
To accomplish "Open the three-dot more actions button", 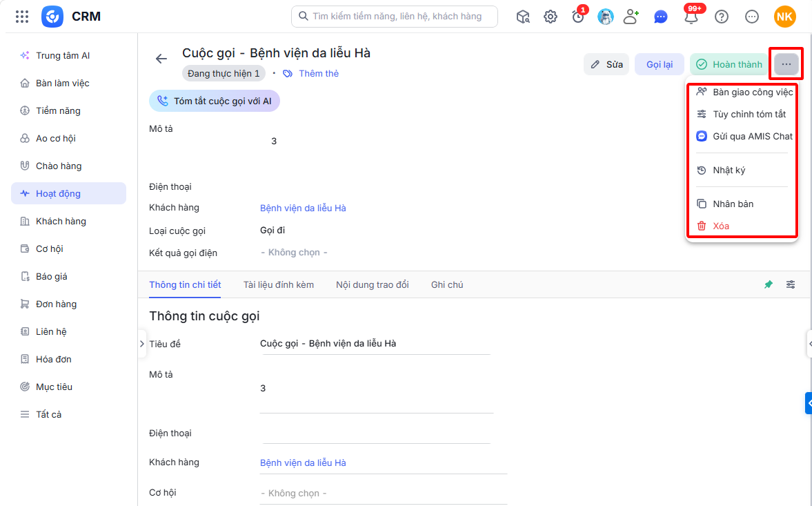I will (x=786, y=64).
